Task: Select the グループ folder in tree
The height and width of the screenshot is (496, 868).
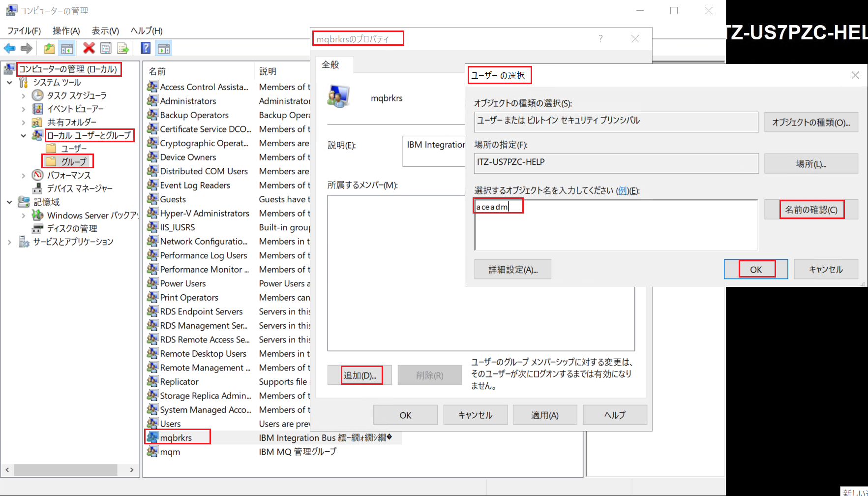Action: pyautogui.click(x=68, y=161)
